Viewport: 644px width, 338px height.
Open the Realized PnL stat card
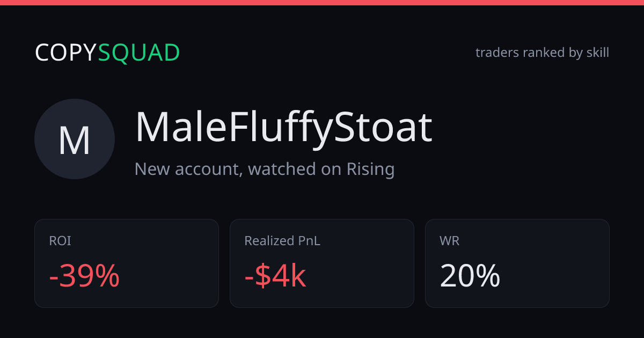pyautogui.click(x=322, y=263)
